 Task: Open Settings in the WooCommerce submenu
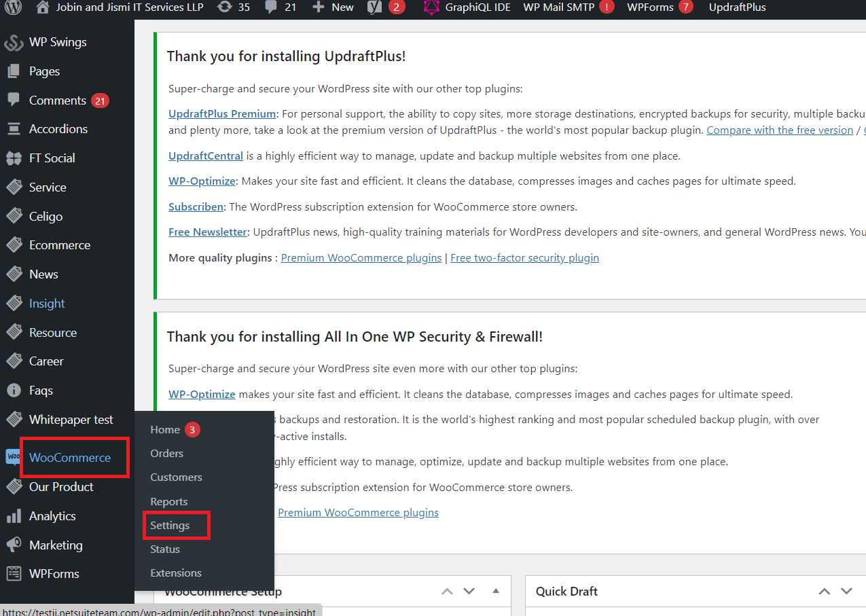coord(170,526)
